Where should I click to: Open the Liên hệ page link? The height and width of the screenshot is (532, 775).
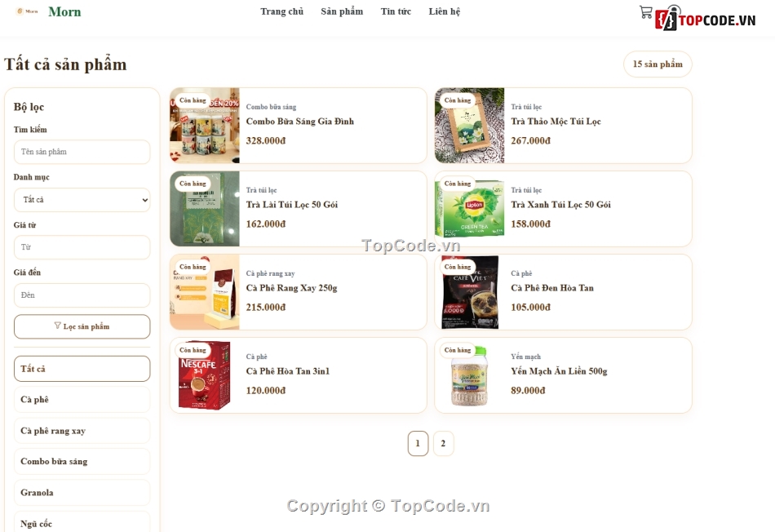445,11
